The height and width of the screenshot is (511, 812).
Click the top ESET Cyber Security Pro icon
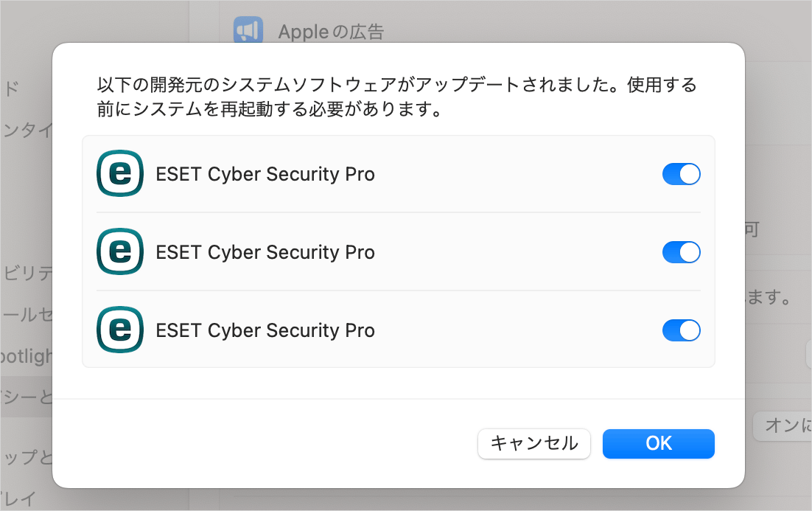coord(119,173)
